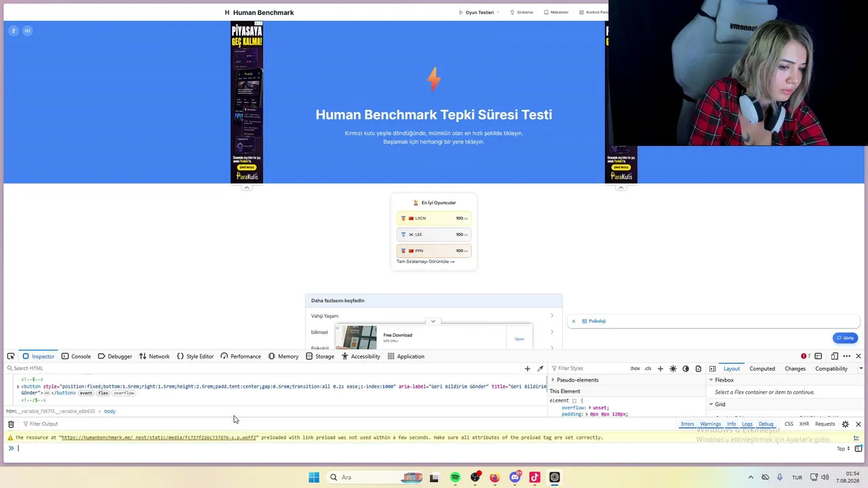Open the Storage tab in DevTools
The image size is (868, 488).
319,357
